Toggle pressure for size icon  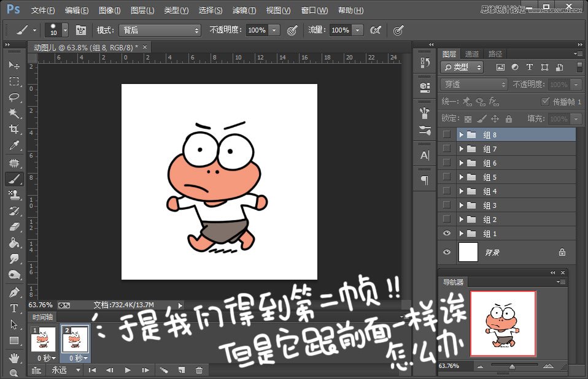[398, 30]
